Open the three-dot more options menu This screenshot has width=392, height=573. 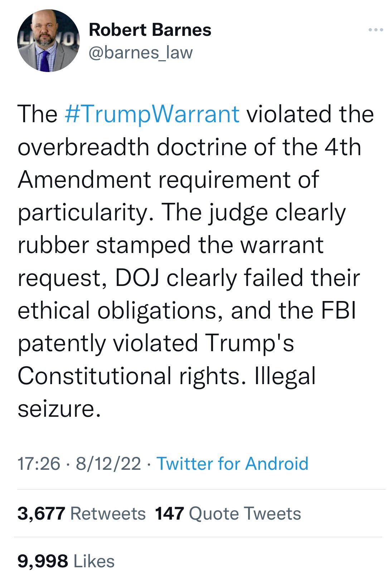pos(376,30)
